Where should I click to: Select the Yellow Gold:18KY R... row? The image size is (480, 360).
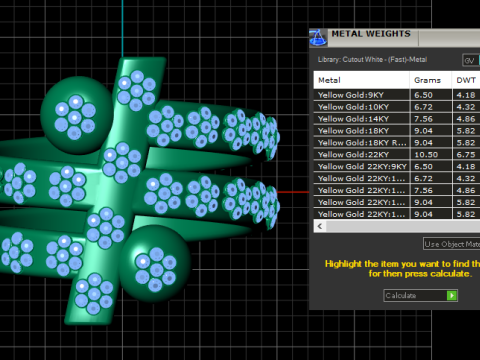pos(397,143)
